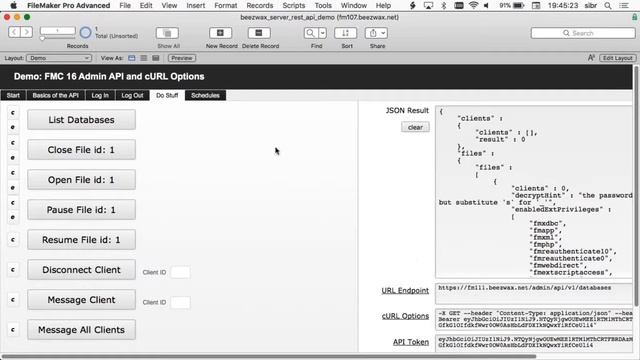Click the List Databases button
Viewport: 640px width, 360px height.
(81, 120)
